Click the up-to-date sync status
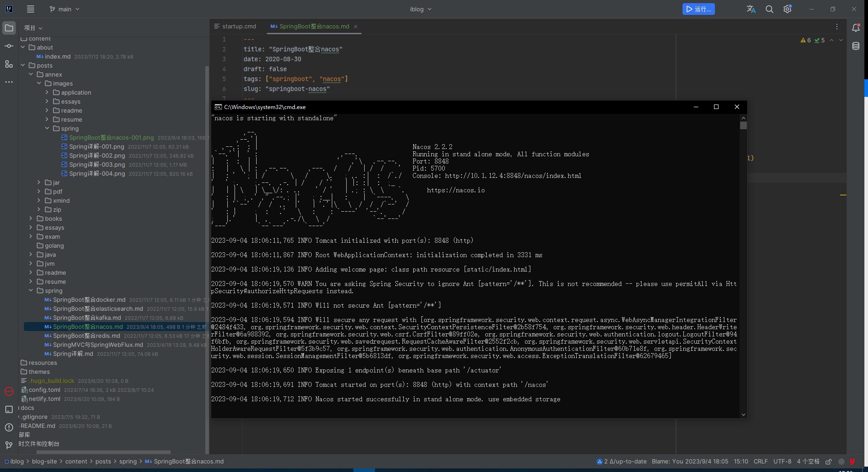The image size is (868, 472). point(622,462)
